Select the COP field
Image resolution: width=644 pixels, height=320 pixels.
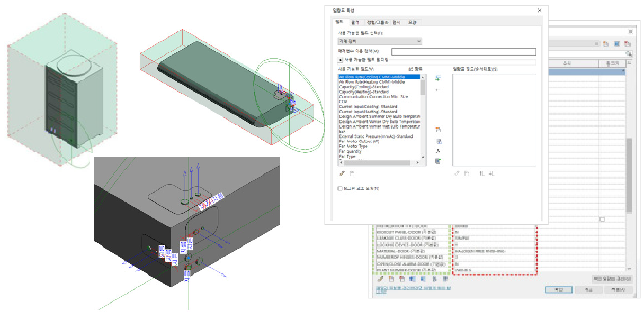tap(343, 102)
